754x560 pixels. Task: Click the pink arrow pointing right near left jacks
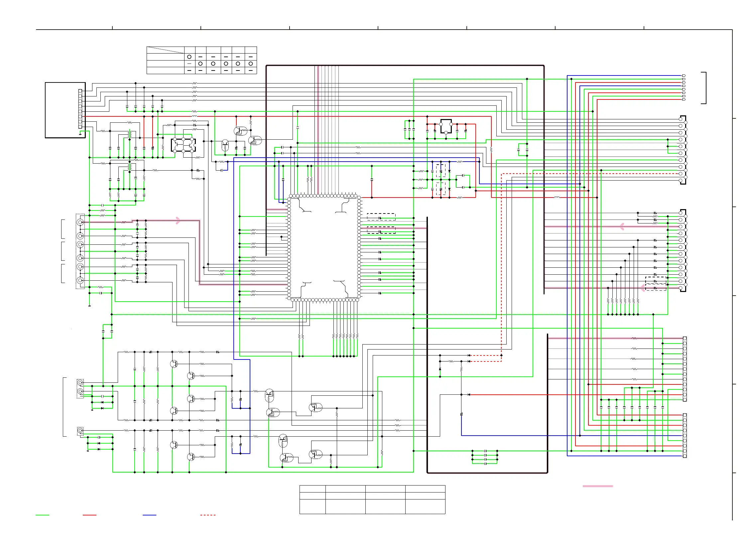178,220
